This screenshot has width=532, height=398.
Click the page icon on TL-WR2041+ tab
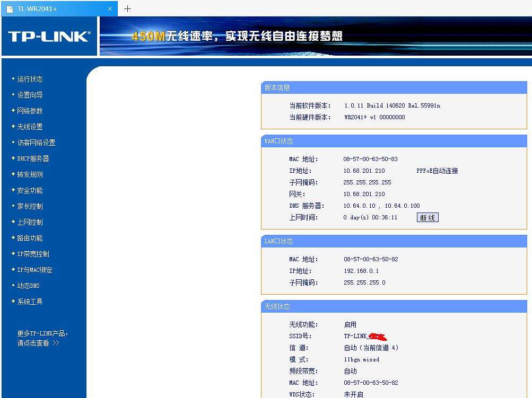(x=10, y=9)
